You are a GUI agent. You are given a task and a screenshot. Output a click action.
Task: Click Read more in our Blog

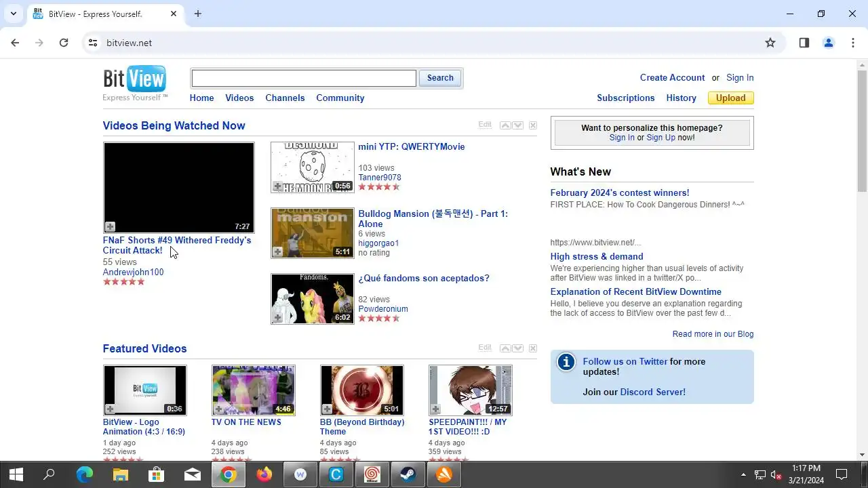pyautogui.click(x=713, y=334)
